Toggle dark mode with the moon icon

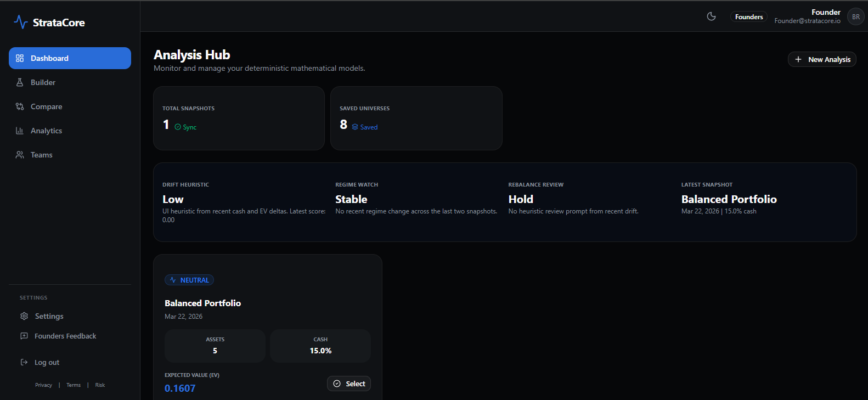click(x=712, y=16)
